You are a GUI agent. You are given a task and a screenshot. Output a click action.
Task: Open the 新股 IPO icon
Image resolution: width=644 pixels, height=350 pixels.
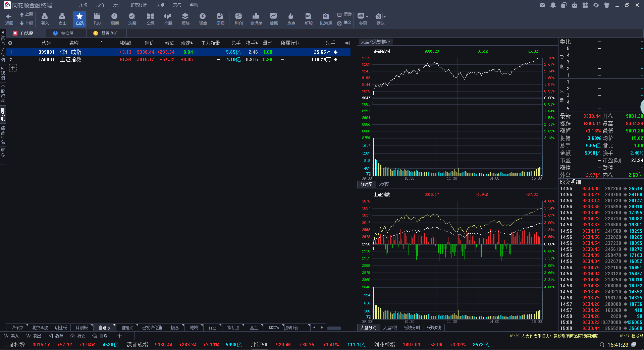309,19
